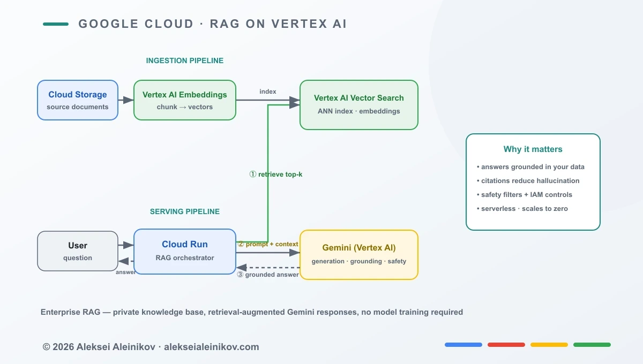Click the 'chunk → vectors' subtitle

(x=185, y=107)
